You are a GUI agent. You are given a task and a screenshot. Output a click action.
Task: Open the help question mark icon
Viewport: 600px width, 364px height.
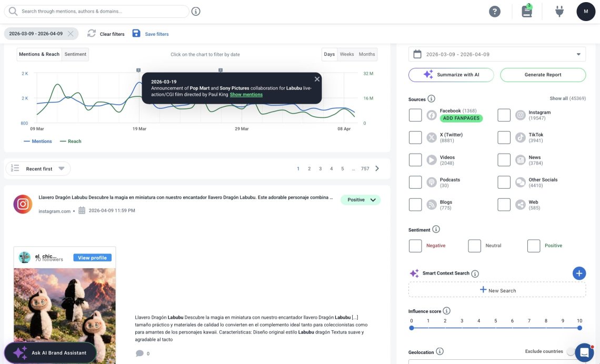tap(495, 11)
